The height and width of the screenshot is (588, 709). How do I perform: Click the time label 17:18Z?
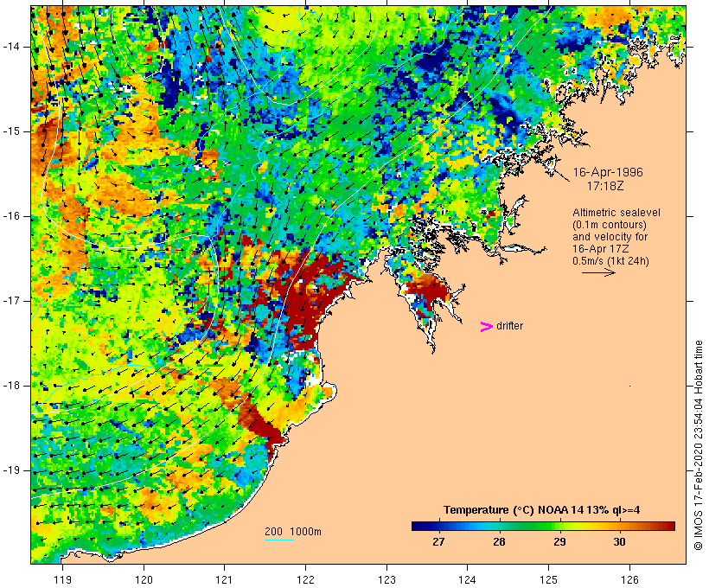tap(605, 186)
